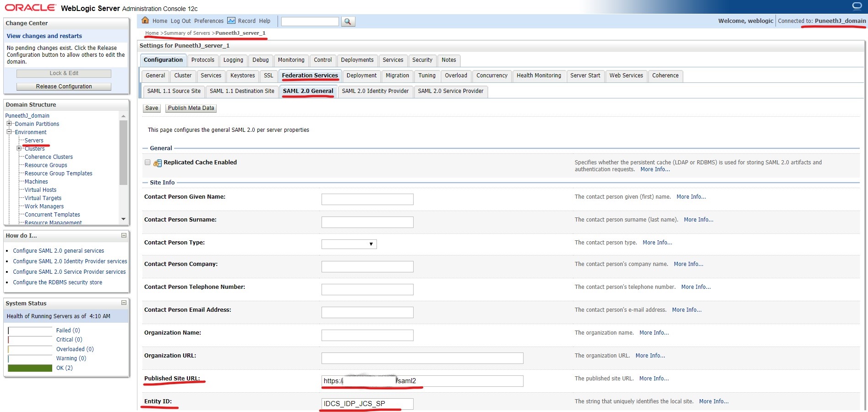The width and height of the screenshot is (868, 412).
Task: Open More Info for Entity ID
Action: 714,401
